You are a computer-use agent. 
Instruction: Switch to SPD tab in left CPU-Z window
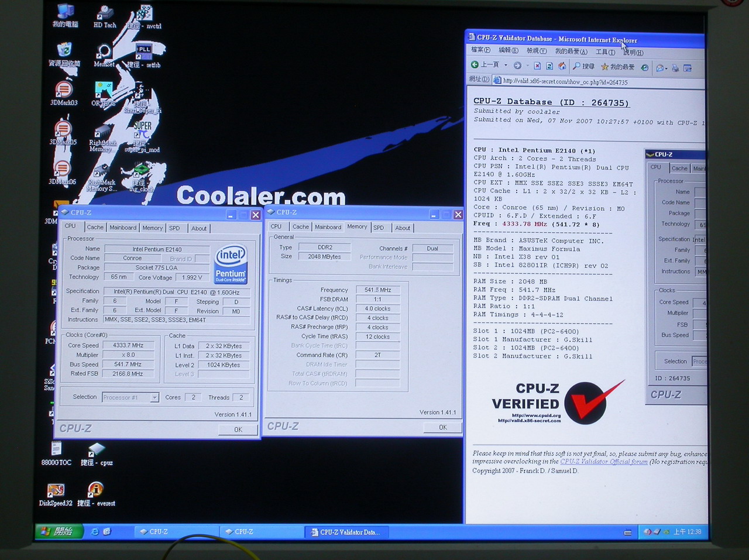174,228
